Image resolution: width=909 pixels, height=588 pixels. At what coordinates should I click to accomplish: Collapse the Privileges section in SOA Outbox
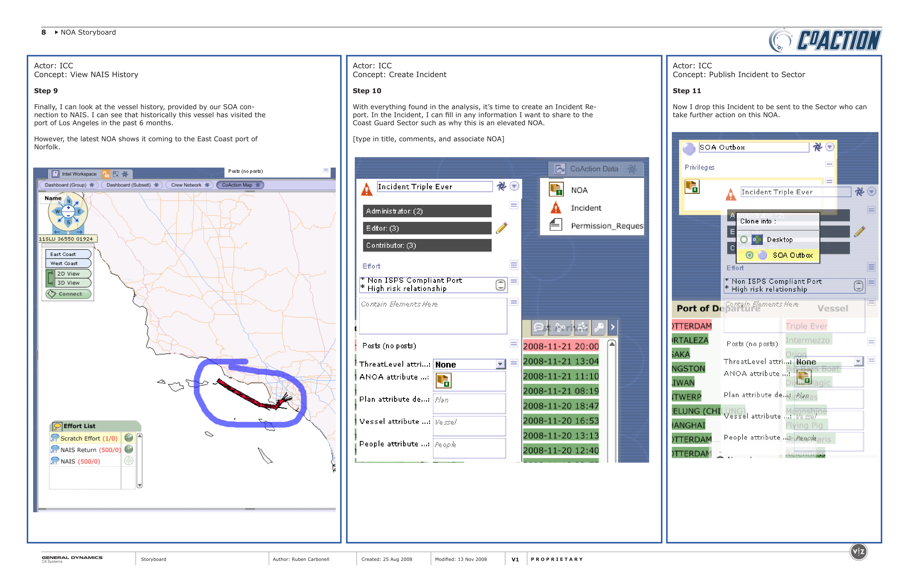coord(829,164)
